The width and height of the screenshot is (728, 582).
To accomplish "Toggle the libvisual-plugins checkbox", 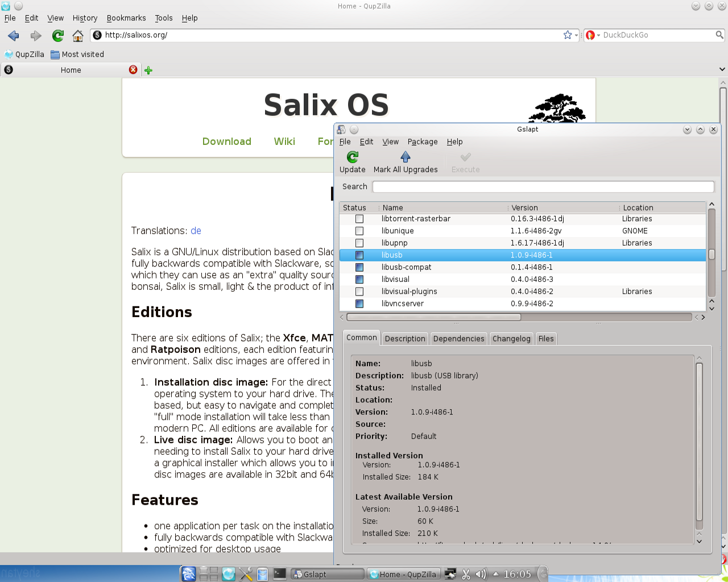I will coord(359,292).
